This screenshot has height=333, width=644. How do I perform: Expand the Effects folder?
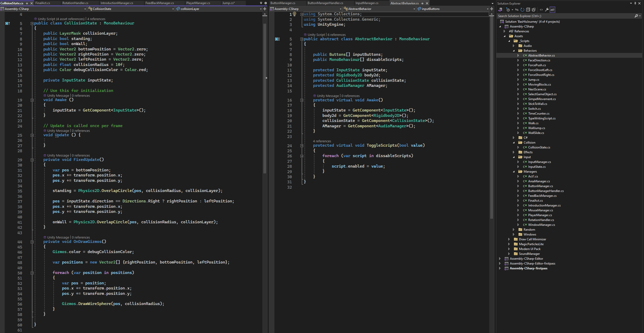point(514,152)
